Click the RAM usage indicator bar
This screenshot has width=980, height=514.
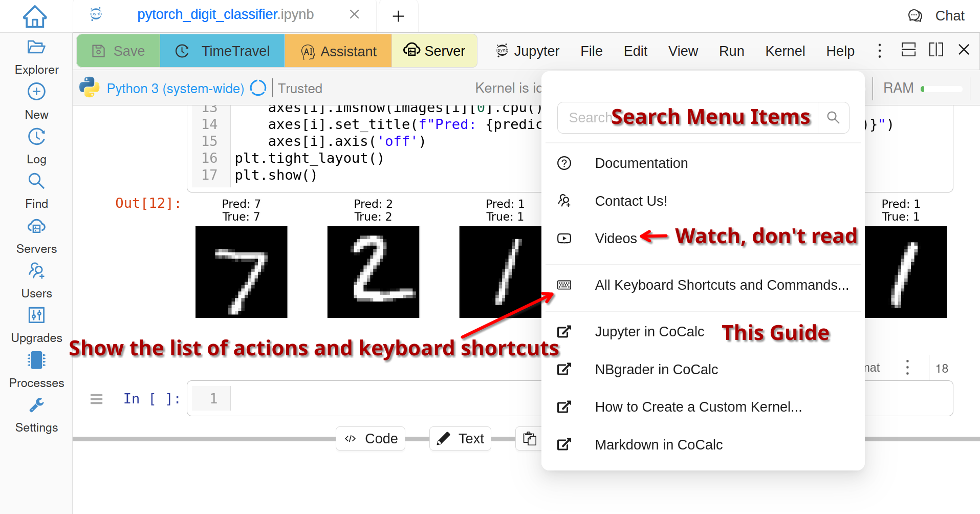[x=942, y=89]
